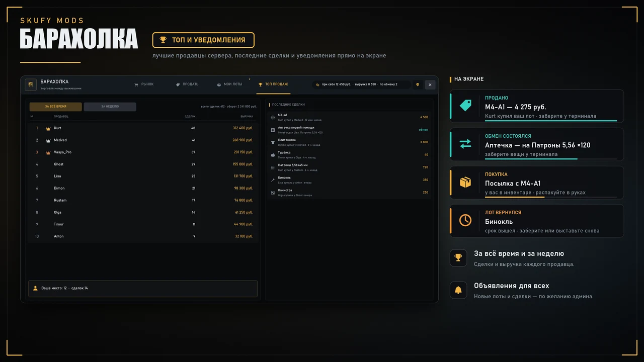This screenshot has height=362, width=644.
Task: Click the Выручка column header
Action: (247, 117)
